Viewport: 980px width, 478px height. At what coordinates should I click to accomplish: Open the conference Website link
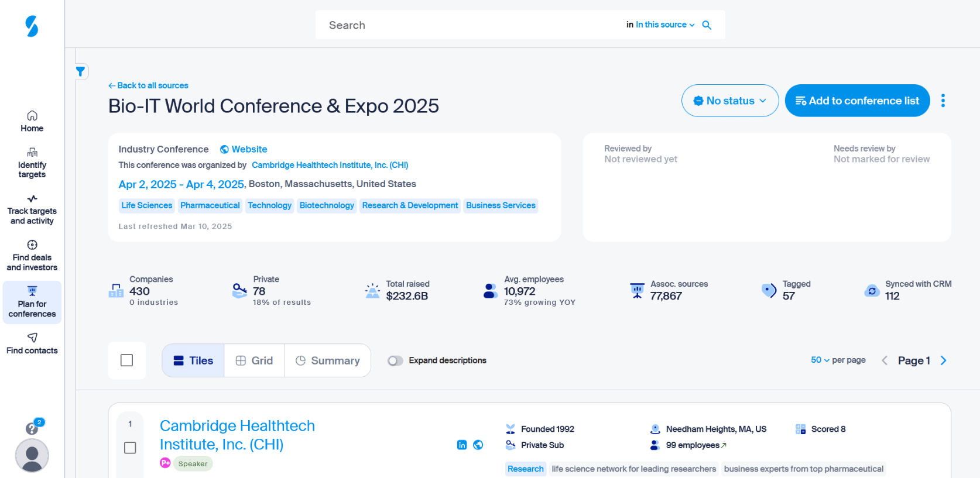(244, 149)
